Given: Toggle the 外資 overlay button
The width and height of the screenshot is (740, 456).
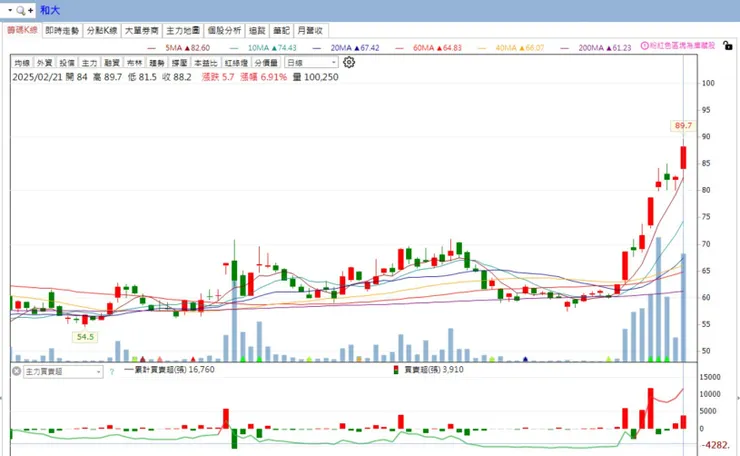Looking at the screenshot, I should (44, 63).
